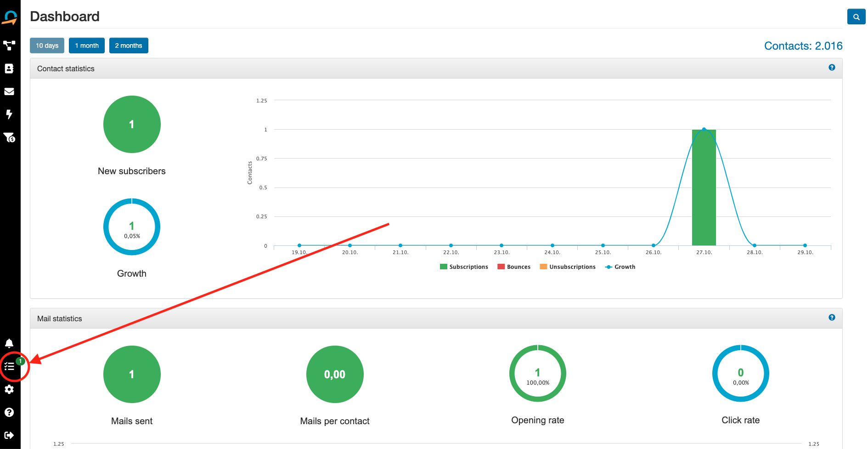868x449 pixels.
Task: Select the 10 days time range
Action: 47,45
